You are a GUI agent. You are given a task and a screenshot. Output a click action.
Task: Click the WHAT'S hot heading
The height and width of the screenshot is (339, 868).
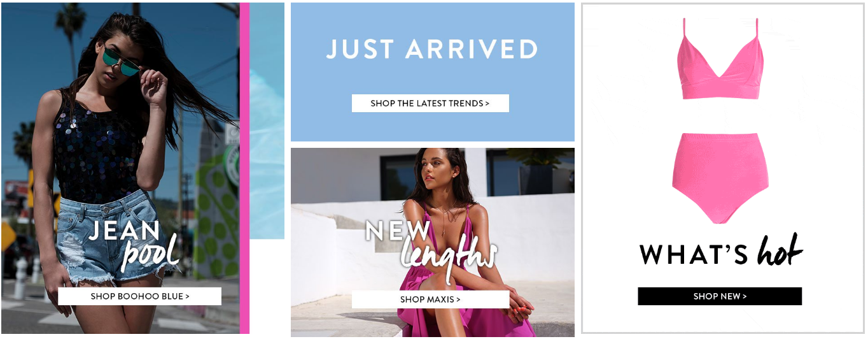pos(721,252)
